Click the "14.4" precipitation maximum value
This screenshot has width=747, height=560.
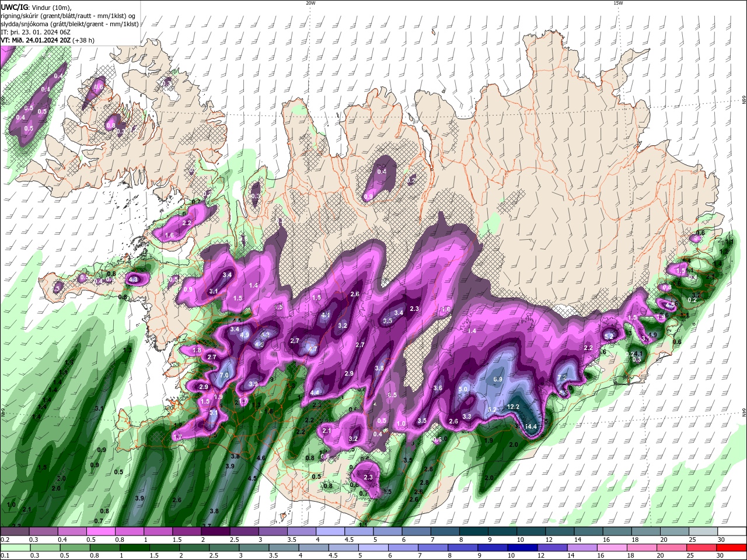(530, 427)
